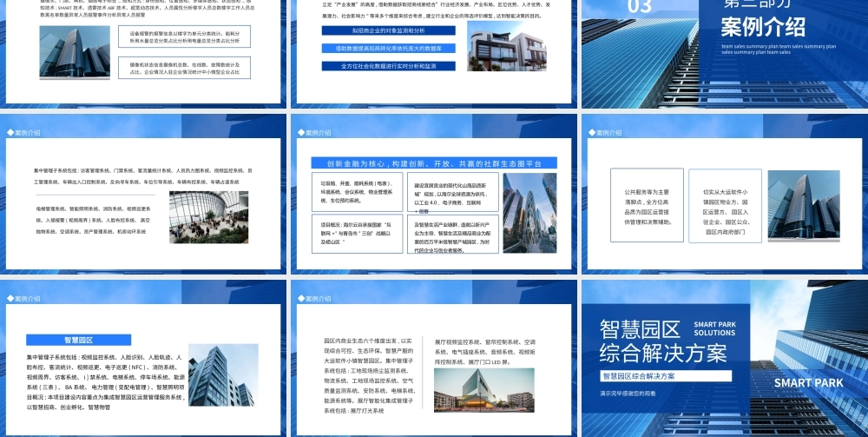Click the text box starting '项目概况:海尔云谷'
Image resolution: width=868 pixels, height=437 pixels.
[x=357, y=234]
